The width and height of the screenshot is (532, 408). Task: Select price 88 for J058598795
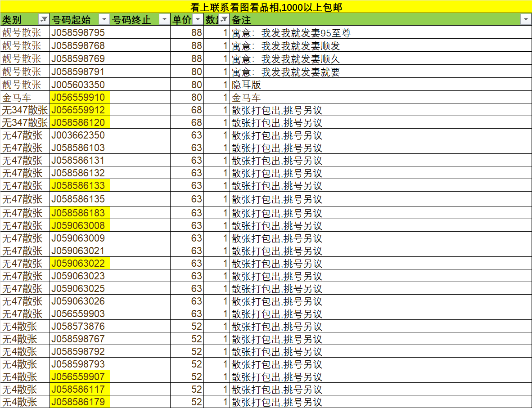click(187, 32)
